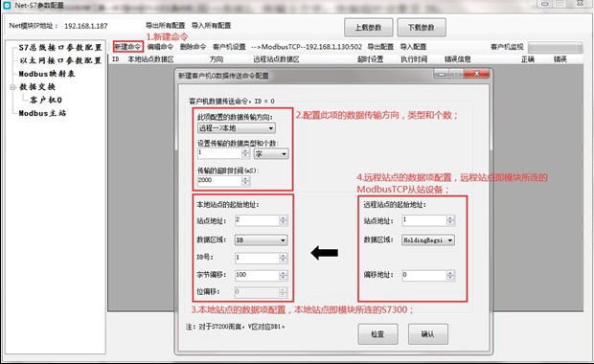Click the 字节偏移 stepper arrows
Image resolution: width=594 pixels, height=364 pixels.
pyautogui.click(x=283, y=275)
